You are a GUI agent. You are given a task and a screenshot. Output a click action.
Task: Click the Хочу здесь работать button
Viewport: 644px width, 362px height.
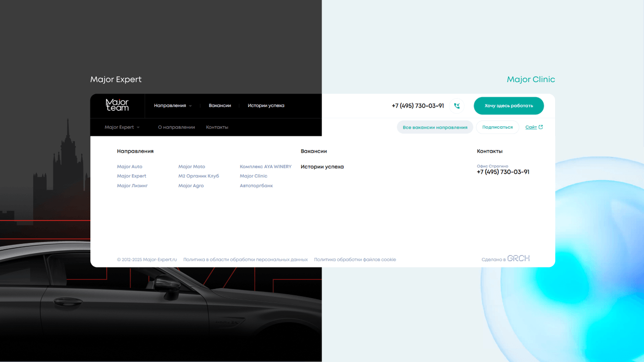[x=508, y=106]
